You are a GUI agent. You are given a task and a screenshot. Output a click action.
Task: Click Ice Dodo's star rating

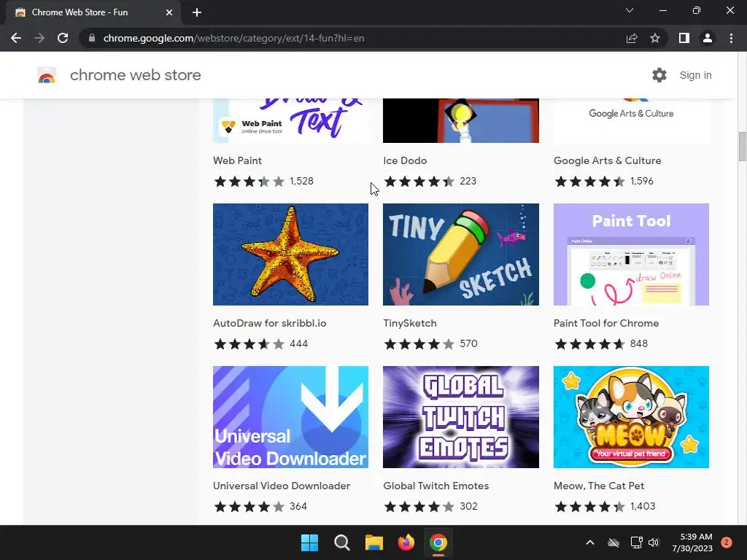pos(419,182)
